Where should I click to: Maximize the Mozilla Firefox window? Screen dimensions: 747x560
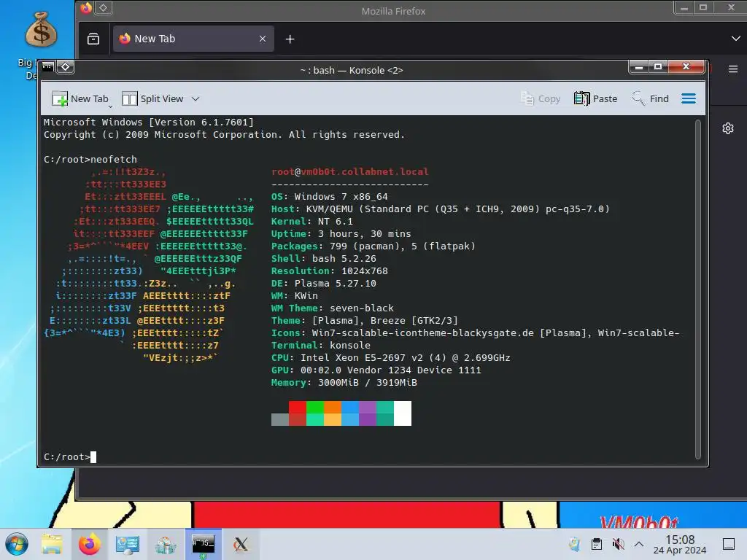coord(703,8)
